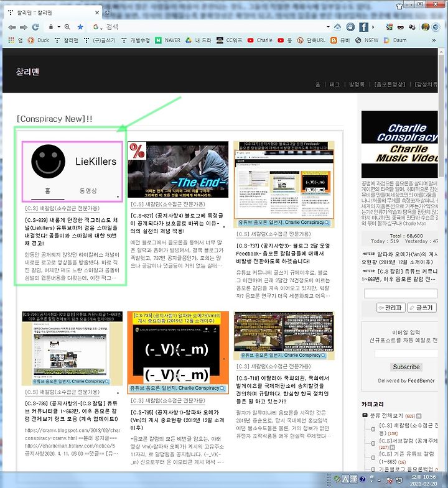Click the 찰리맨 blog title
This screenshot has width=448, height=488.
pyautogui.click(x=27, y=72)
